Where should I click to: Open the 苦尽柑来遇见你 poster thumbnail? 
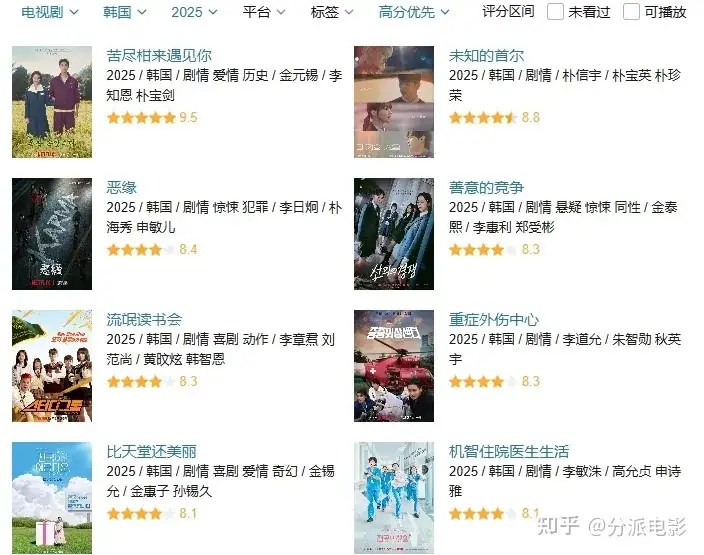point(52,102)
